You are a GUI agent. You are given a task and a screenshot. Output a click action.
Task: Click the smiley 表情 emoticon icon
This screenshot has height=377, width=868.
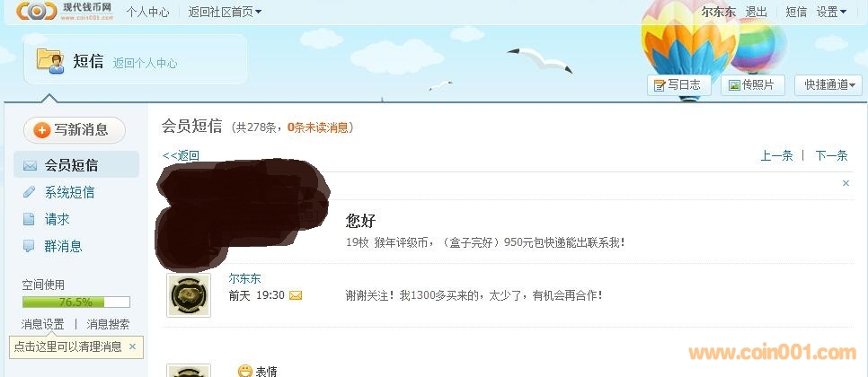244,371
